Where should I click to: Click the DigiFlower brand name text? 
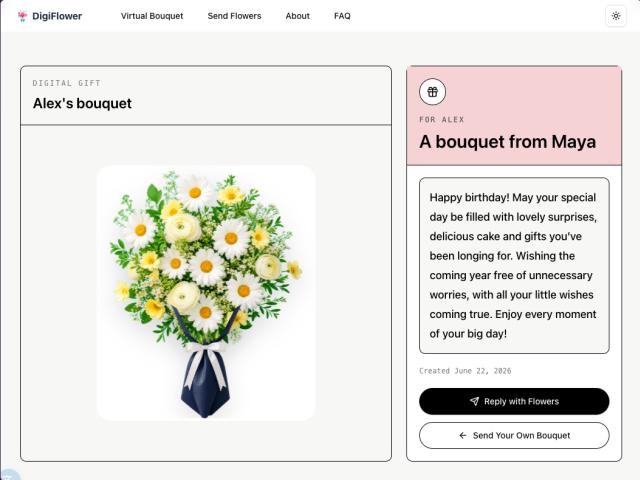point(57,16)
